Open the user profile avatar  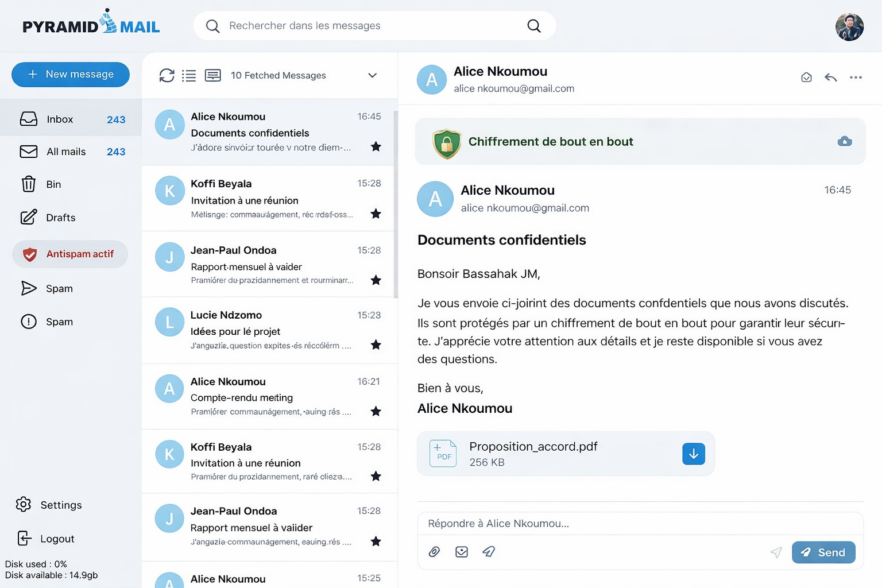pos(849,27)
